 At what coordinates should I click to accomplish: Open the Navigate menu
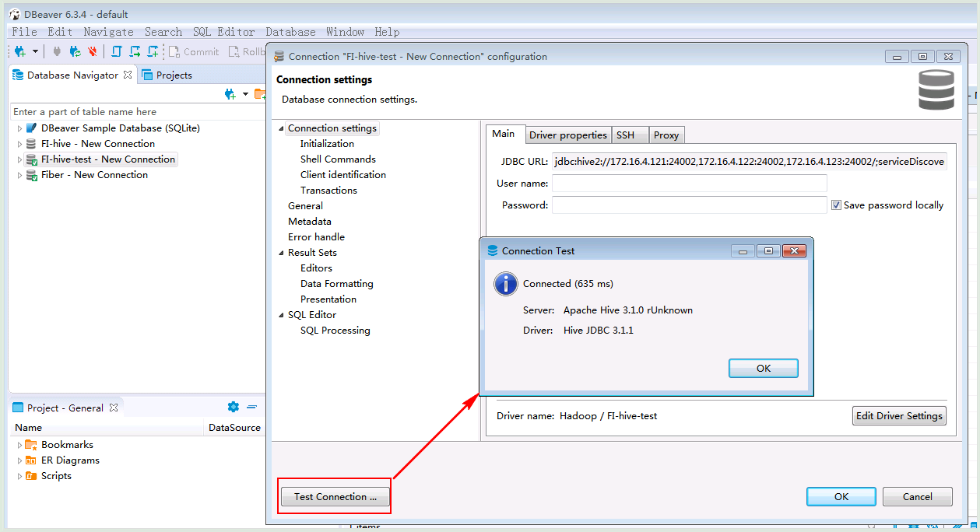pos(108,32)
